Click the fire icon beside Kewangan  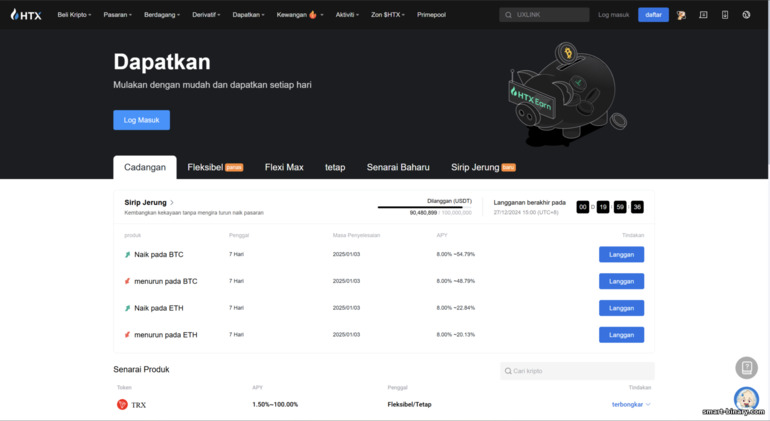[313, 15]
